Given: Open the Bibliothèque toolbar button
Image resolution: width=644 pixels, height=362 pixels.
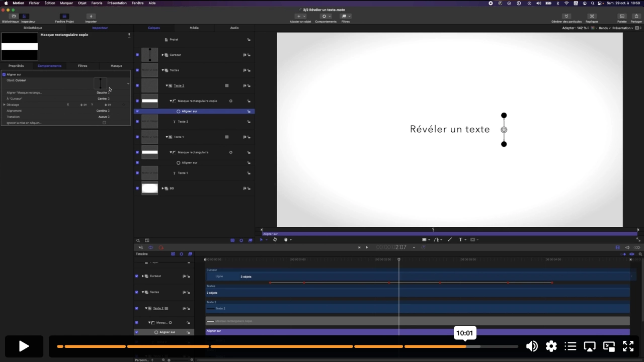Looking at the screenshot, I should tap(14, 16).
